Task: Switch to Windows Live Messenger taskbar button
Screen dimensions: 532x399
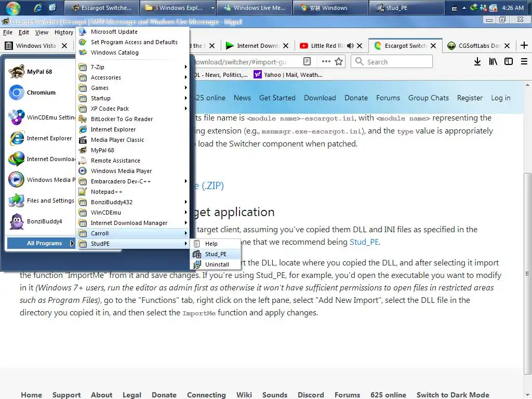Action: point(254,7)
